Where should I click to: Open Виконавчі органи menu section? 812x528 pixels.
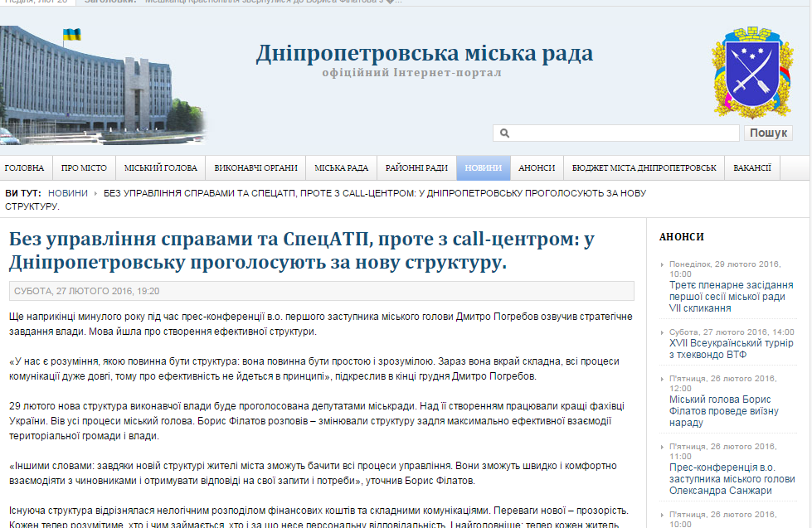pos(255,167)
